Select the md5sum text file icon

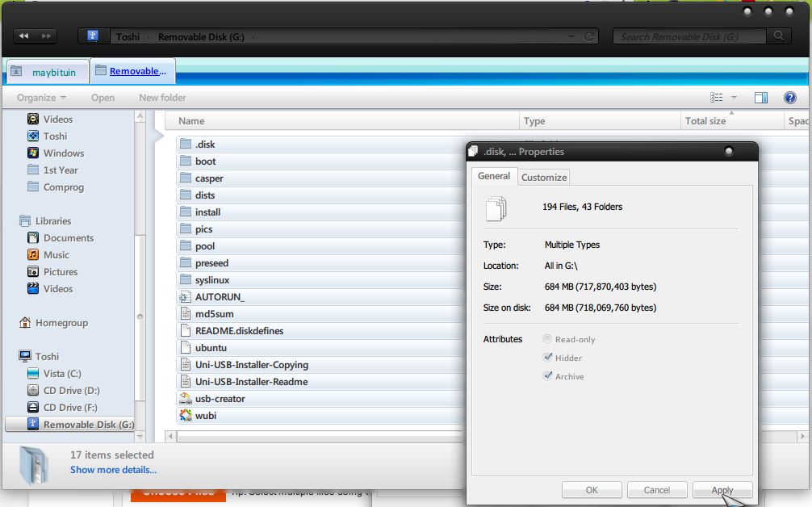point(186,313)
